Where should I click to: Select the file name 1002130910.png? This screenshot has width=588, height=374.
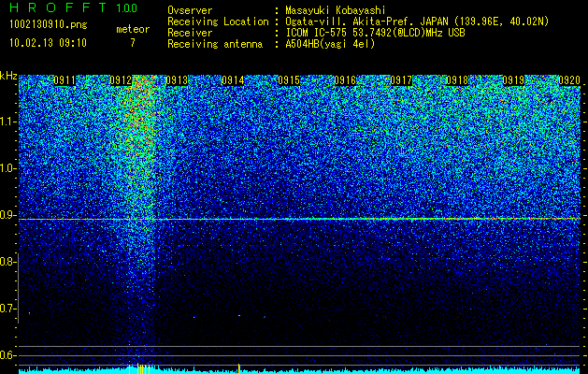click(x=49, y=24)
